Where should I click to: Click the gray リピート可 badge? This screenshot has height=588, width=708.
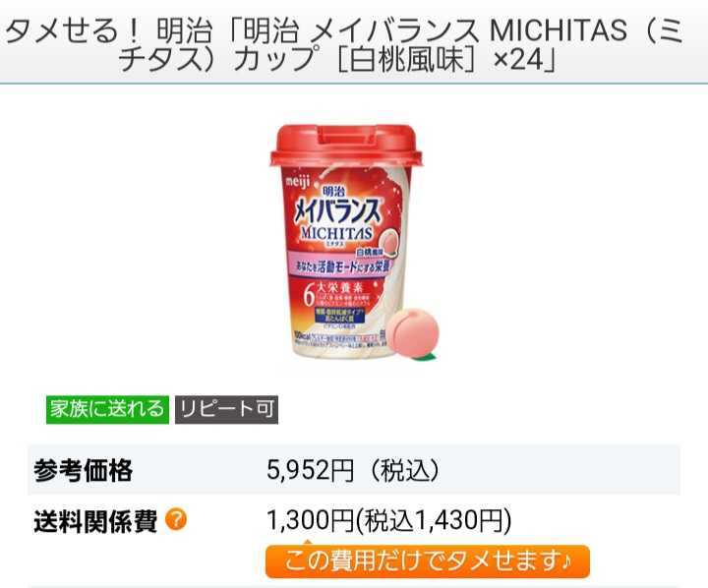click(227, 410)
